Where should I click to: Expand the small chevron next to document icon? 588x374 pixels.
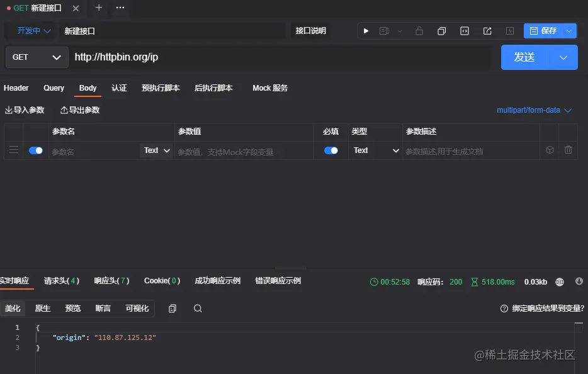click(x=400, y=31)
